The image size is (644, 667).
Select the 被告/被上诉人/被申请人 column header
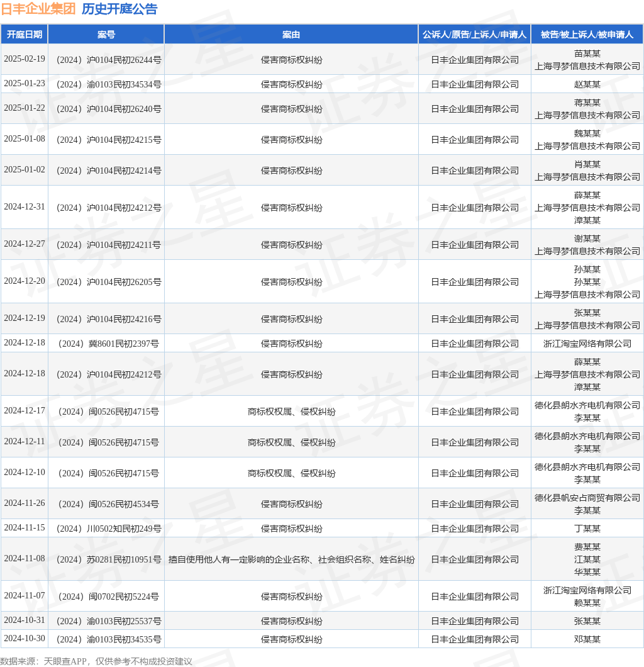[587, 35]
